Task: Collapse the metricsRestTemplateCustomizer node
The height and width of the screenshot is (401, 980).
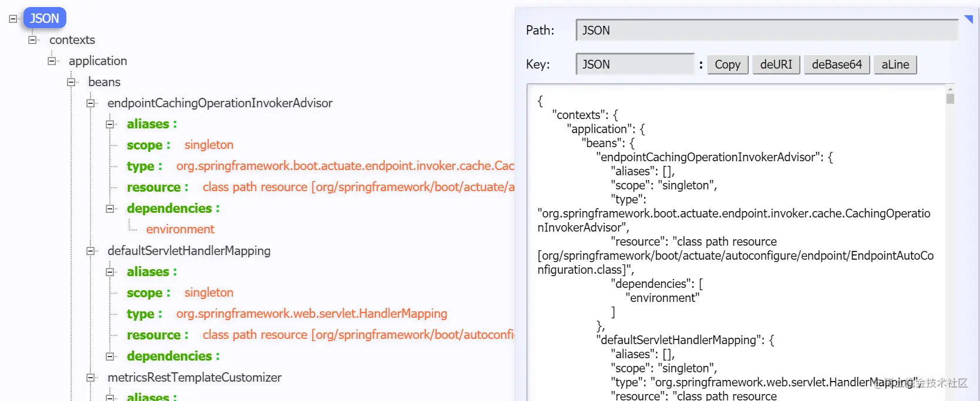Action: coord(90,378)
